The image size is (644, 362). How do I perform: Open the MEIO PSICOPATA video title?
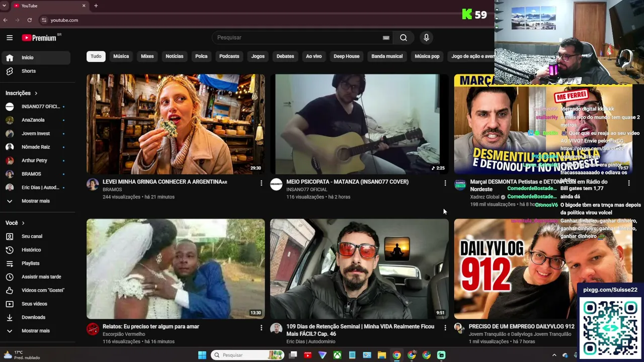pos(347,182)
